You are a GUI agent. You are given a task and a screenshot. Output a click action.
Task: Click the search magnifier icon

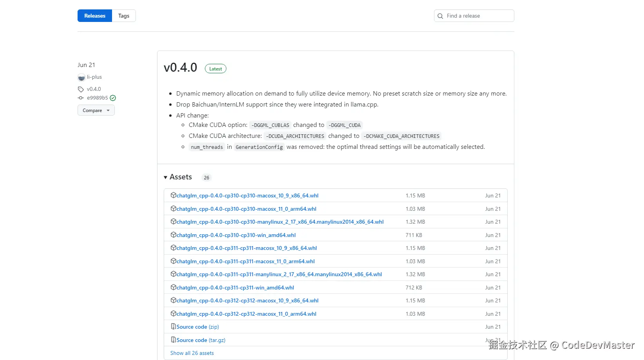pos(440,16)
